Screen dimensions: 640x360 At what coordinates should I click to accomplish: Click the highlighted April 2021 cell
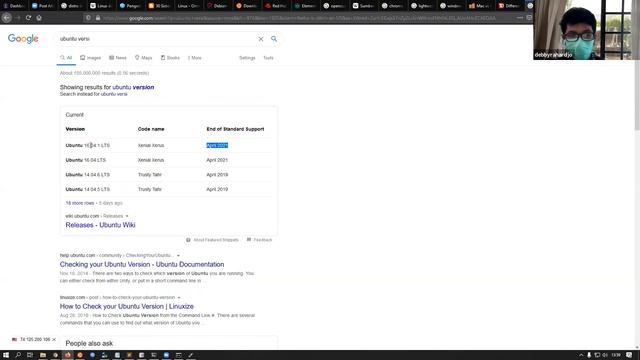pyautogui.click(x=217, y=145)
